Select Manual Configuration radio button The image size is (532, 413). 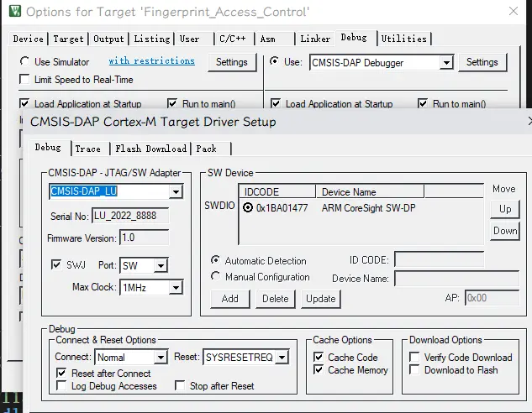pos(217,277)
